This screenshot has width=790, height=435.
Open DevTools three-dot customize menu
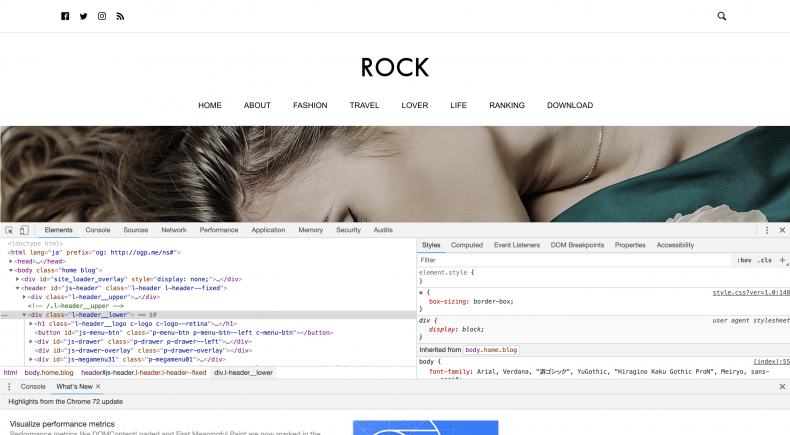pos(767,230)
